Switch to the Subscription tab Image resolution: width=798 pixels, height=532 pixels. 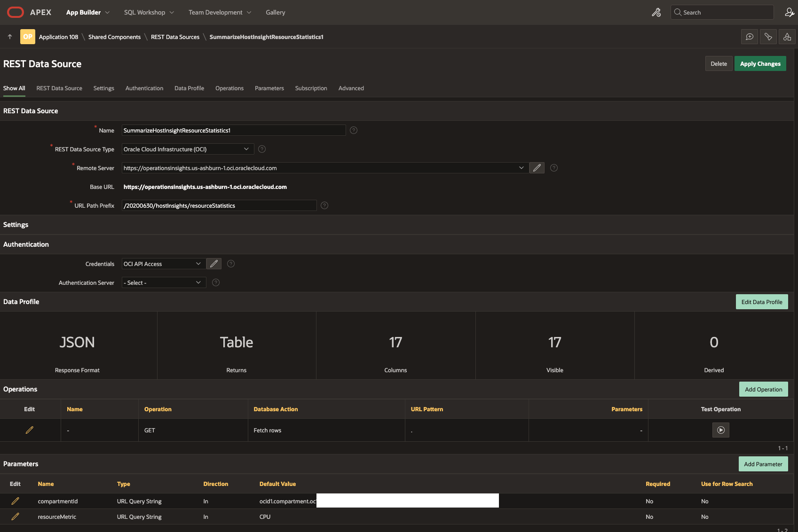(x=311, y=88)
